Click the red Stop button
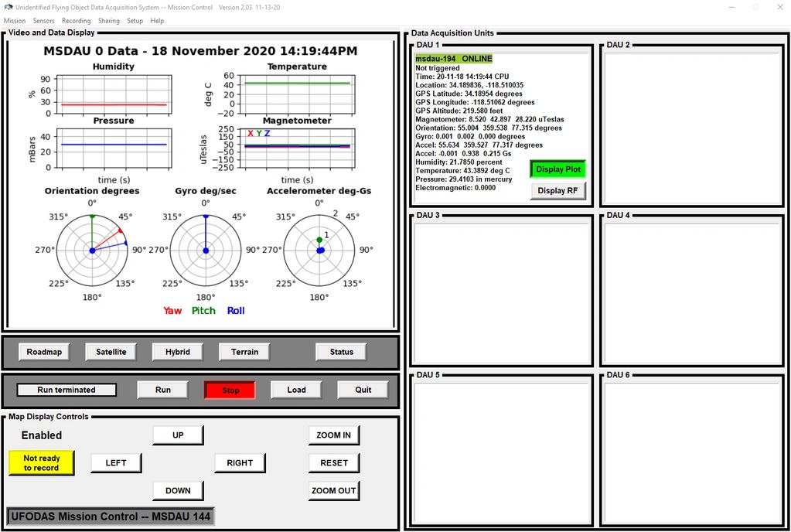This screenshot has width=791, height=532. click(230, 390)
